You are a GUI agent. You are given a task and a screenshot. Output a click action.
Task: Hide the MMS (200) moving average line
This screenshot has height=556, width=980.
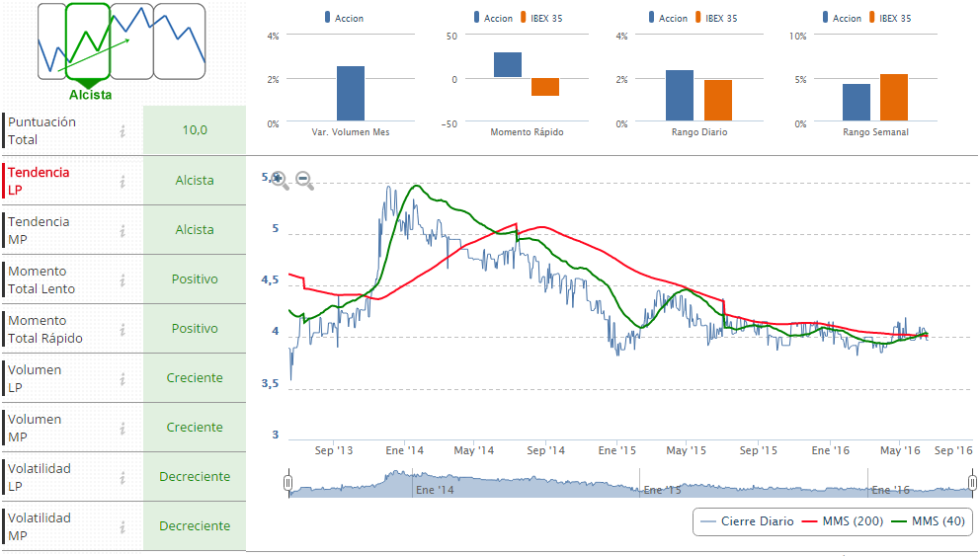[838, 521]
